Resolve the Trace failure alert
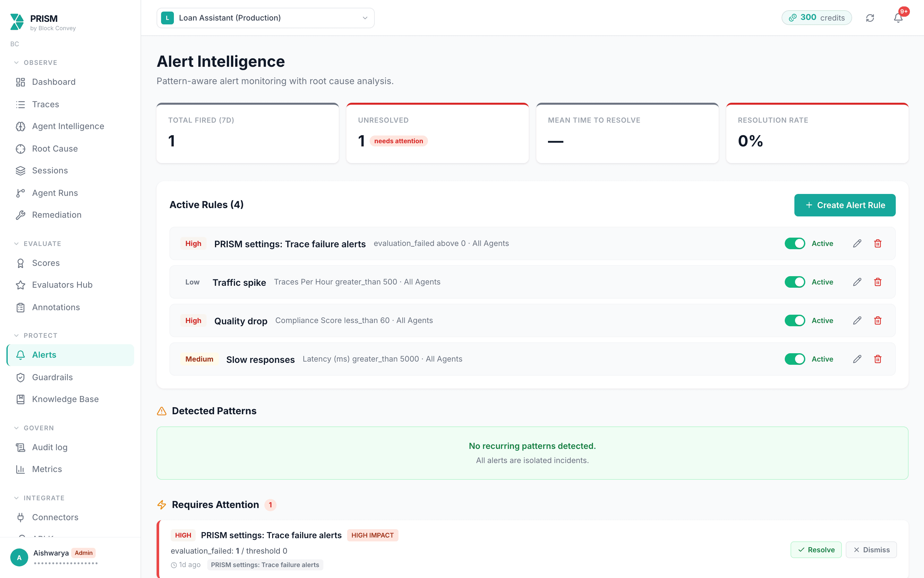The height and width of the screenshot is (578, 924). tap(816, 550)
